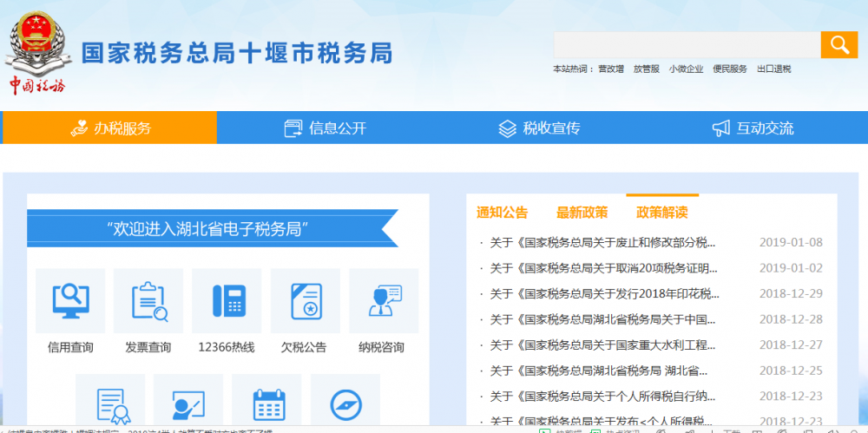Click the 小微企业 hot keyword link
The height and width of the screenshot is (433, 868).
[x=686, y=69]
